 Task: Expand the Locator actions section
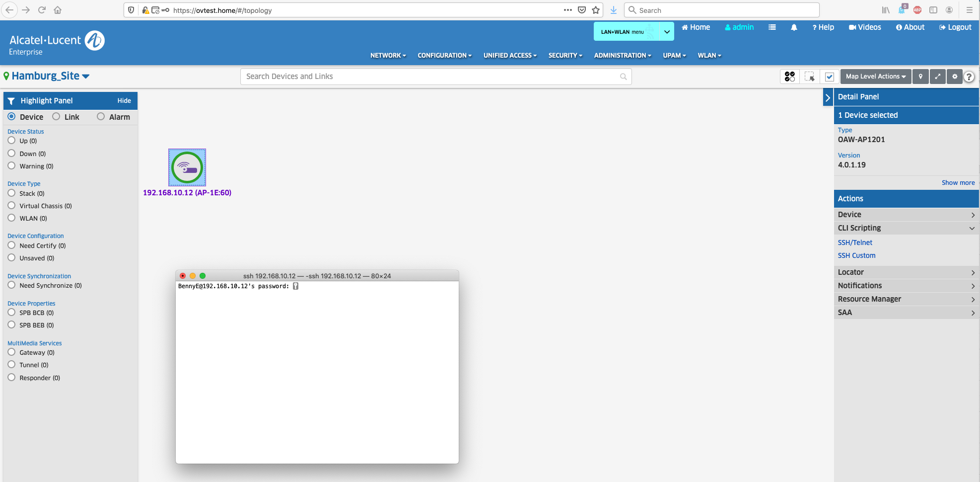pos(906,272)
